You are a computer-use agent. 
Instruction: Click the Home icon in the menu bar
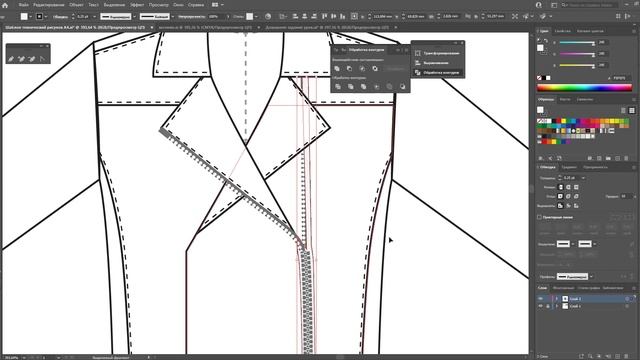[5, 5]
